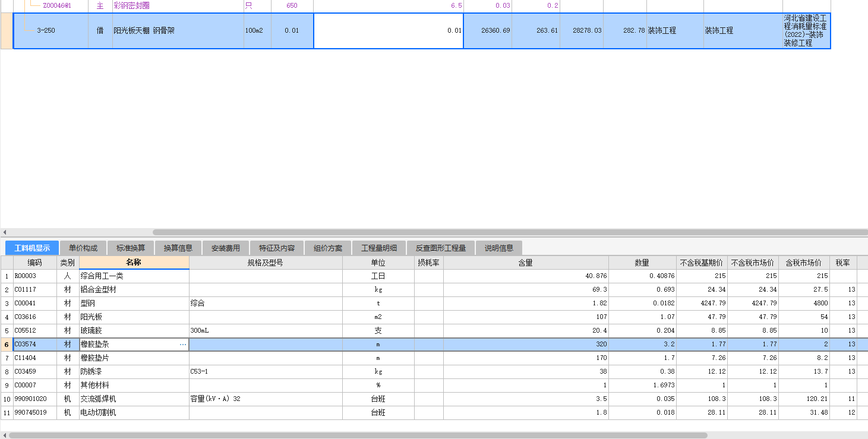Select the 其他材料 name cell

[134, 386]
